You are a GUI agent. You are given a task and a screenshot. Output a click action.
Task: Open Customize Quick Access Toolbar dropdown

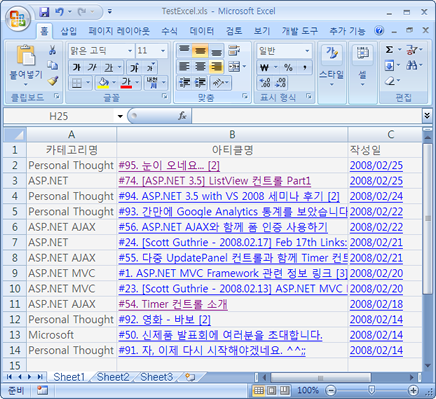click(x=110, y=12)
